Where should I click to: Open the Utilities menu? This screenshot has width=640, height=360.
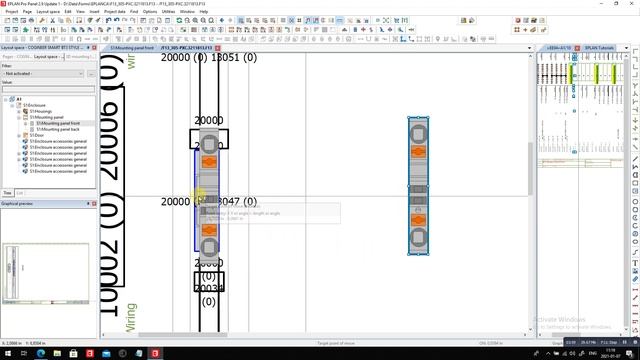[x=168, y=12]
